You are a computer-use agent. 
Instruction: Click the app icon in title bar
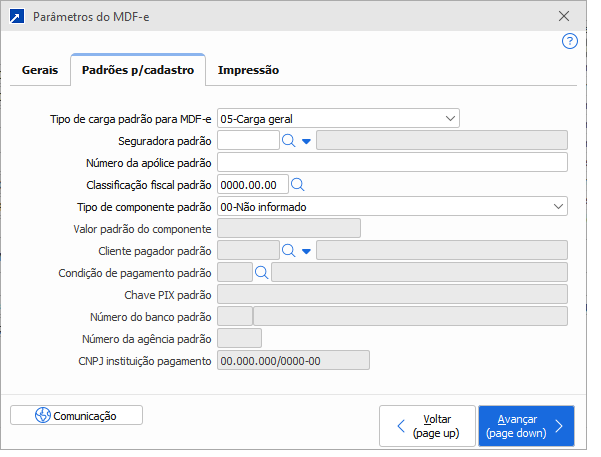pos(14,17)
